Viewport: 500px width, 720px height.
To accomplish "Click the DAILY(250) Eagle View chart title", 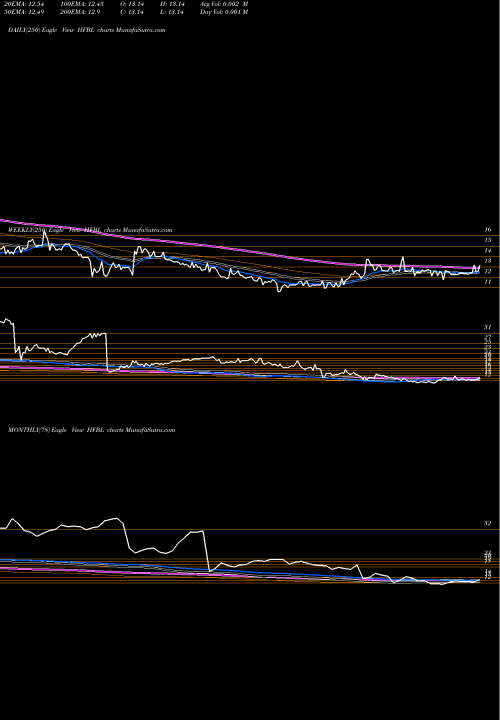I will [x=87, y=30].
